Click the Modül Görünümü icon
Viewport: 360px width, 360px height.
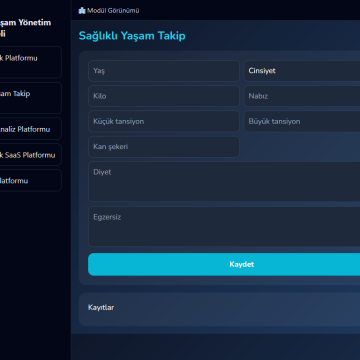(82, 11)
